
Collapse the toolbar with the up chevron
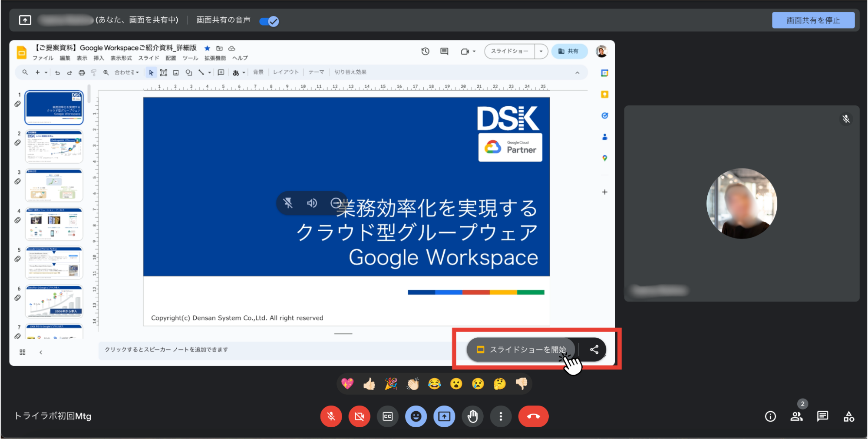577,72
